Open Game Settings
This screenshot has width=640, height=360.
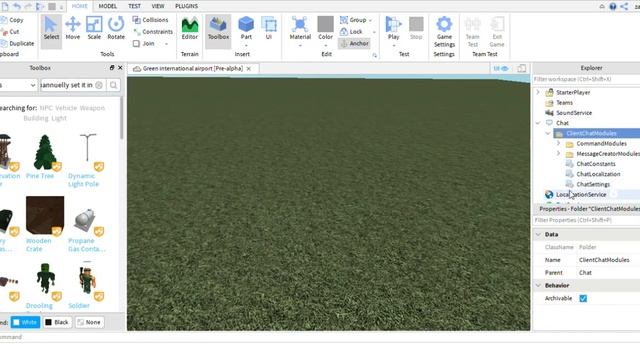pos(444,32)
